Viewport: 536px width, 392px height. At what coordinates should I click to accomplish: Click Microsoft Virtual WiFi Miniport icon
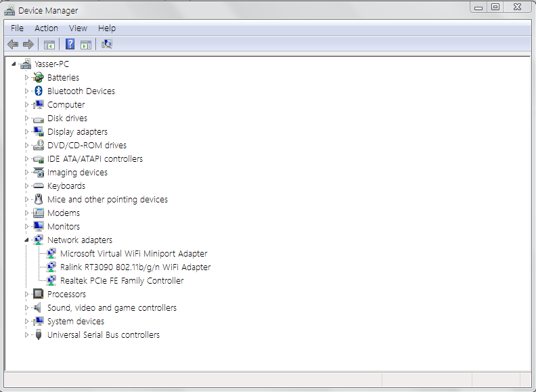(x=51, y=253)
